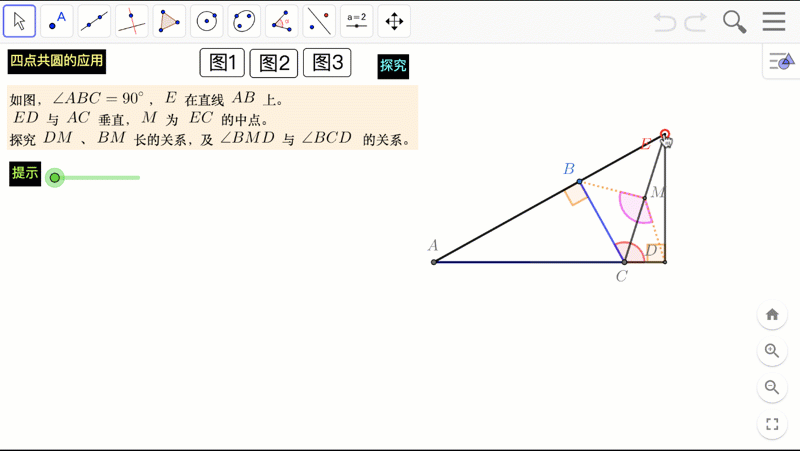Click point C in the diagram

(x=624, y=262)
